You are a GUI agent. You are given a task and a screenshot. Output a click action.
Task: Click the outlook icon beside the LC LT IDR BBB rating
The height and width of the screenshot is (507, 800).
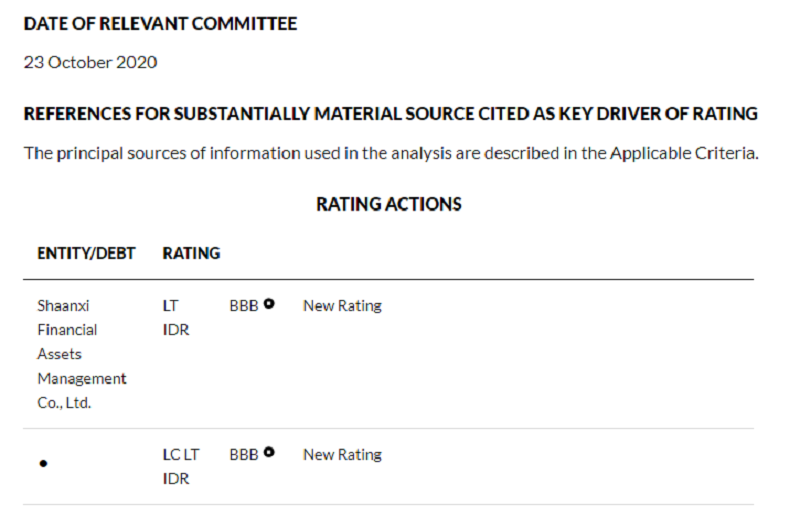(x=269, y=452)
